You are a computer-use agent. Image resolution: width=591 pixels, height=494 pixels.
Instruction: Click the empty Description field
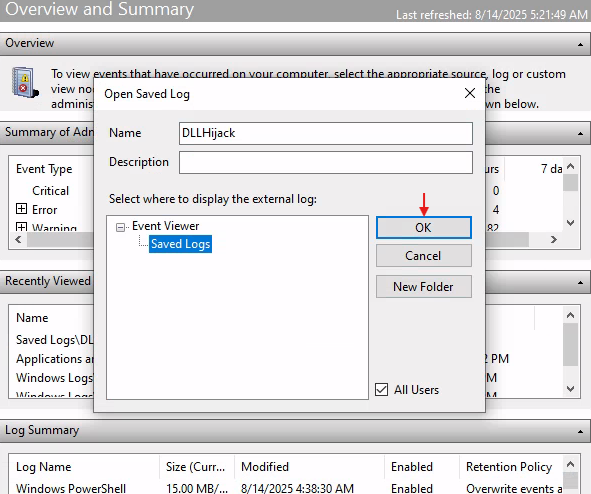(x=326, y=162)
